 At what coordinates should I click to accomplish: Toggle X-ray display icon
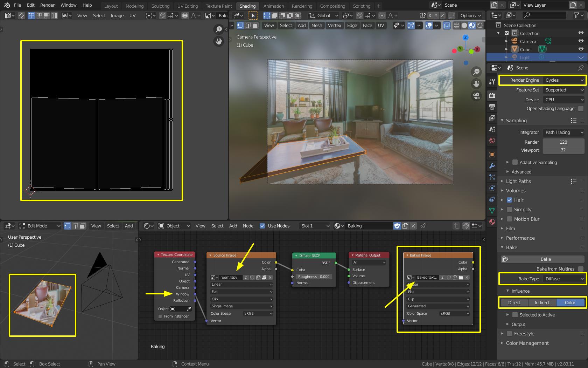(447, 25)
